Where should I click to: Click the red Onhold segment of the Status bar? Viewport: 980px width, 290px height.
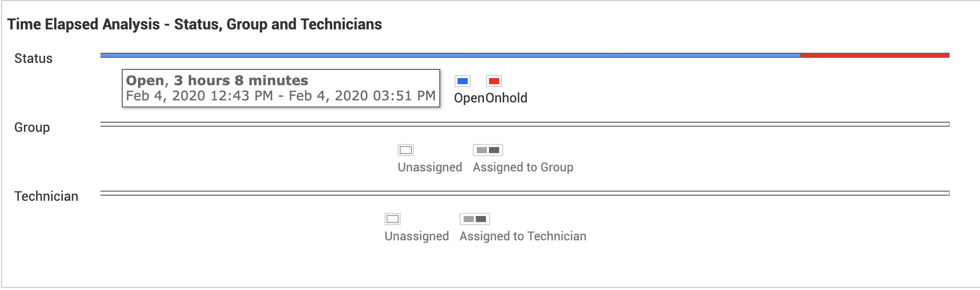(x=874, y=55)
